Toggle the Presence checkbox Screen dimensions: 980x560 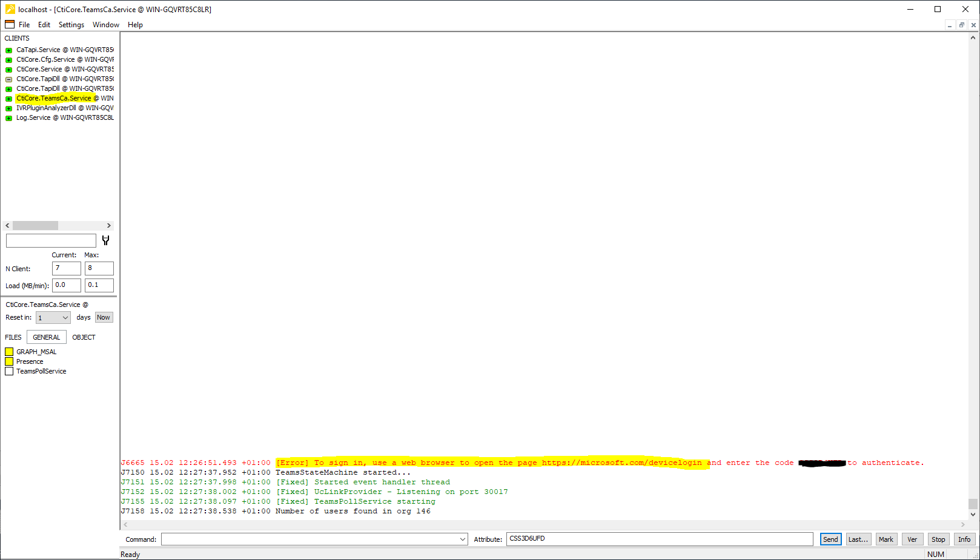point(9,361)
